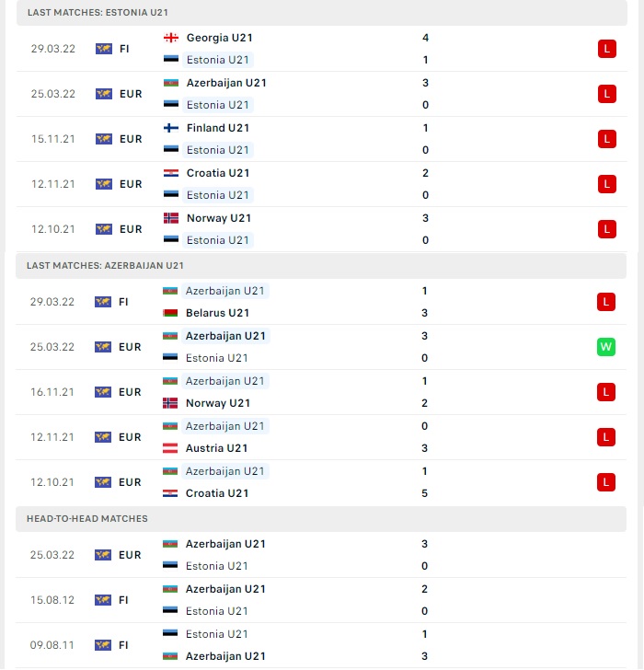
Task: Click Croatia flag in 12.11.21 Estonia match
Action: (x=171, y=173)
